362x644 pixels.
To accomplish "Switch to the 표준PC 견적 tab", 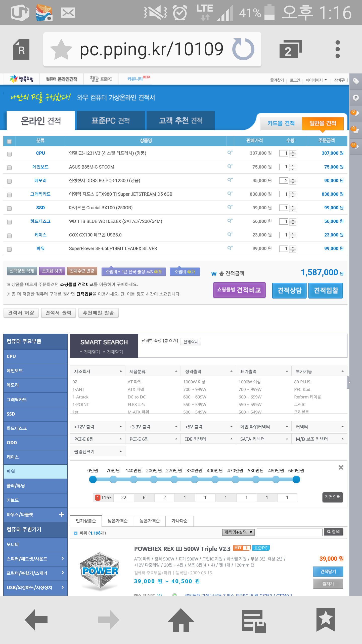I will point(110,121).
